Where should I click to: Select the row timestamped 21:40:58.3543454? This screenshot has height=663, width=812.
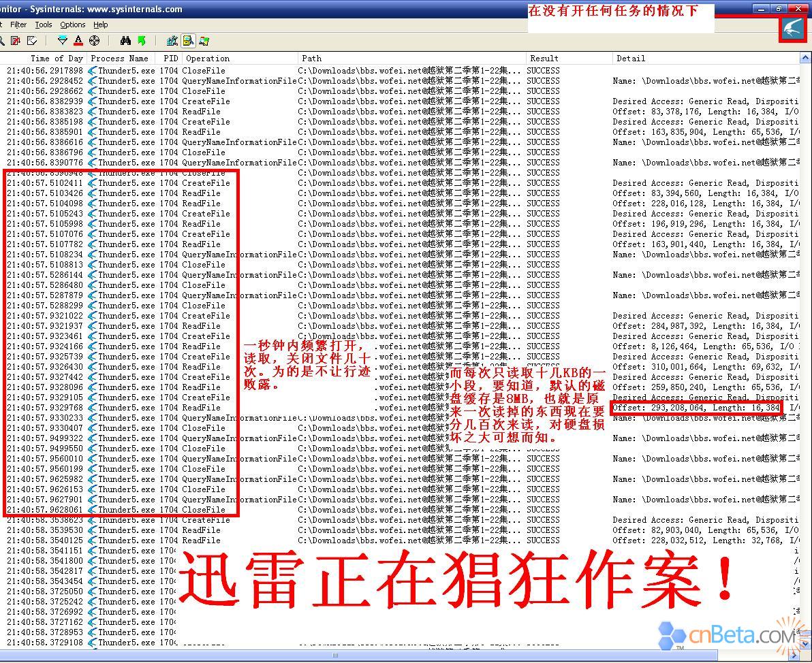pos(400,581)
